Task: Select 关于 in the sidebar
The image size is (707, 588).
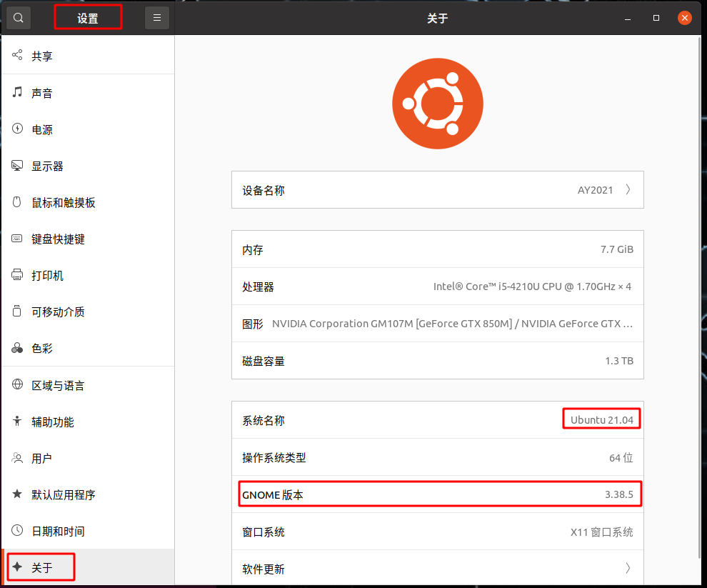Action: [x=88, y=567]
